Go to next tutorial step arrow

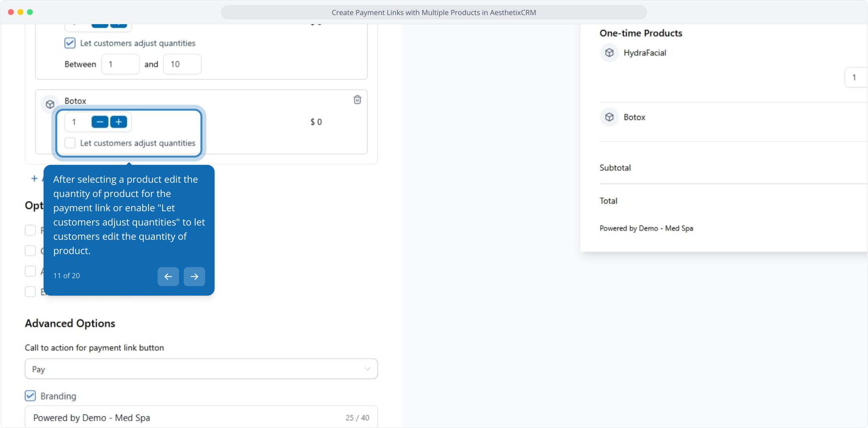click(x=194, y=277)
